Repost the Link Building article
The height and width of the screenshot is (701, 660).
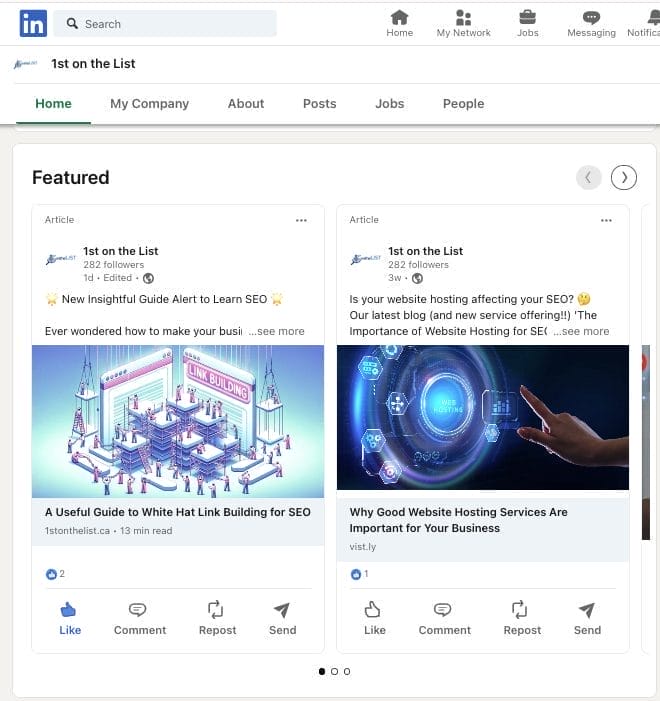point(217,619)
